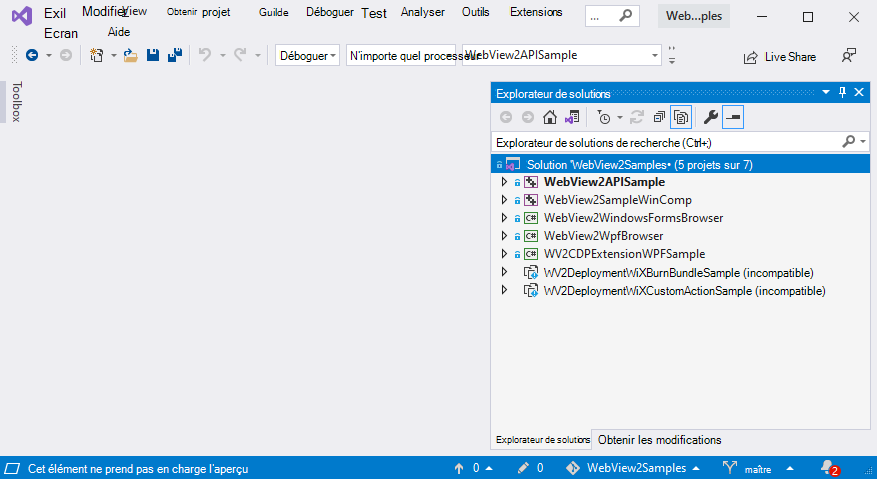Click the Navigate Backward arrow in main toolbar

pos(32,55)
